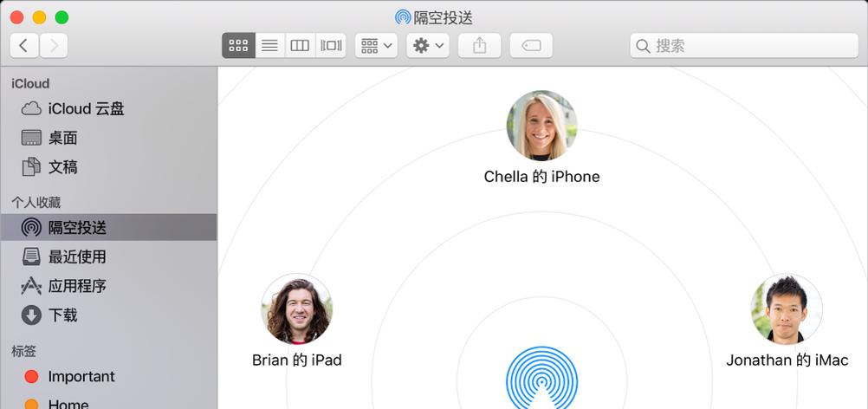The width and height of the screenshot is (868, 409).
Task: Open 应用程序 in the sidebar
Action: pyautogui.click(x=108, y=286)
